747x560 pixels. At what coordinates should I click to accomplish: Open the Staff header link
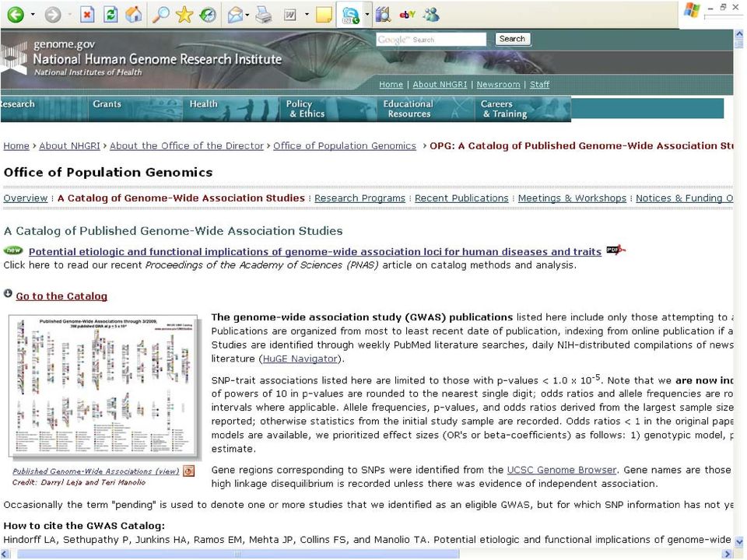pos(539,84)
